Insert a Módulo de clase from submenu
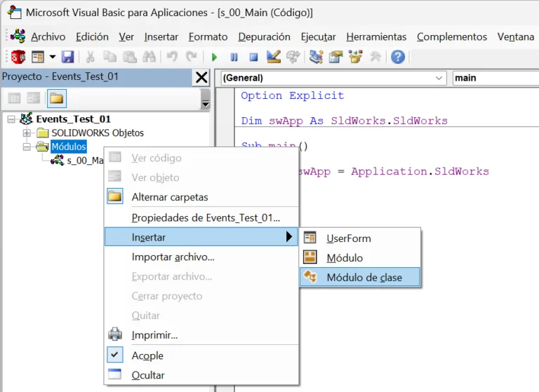The height and width of the screenshot is (392, 539). [x=360, y=277]
